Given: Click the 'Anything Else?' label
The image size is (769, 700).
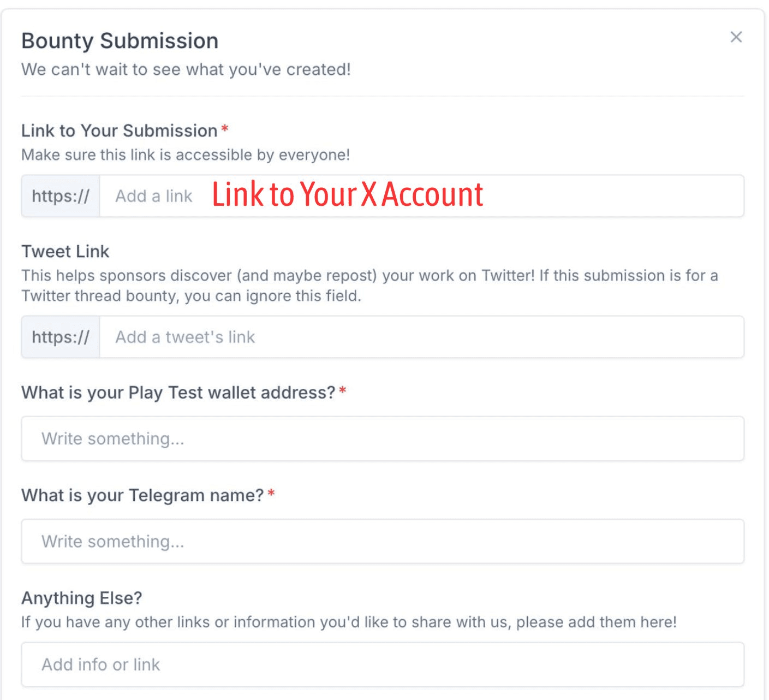Looking at the screenshot, I should tap(82, 598).
